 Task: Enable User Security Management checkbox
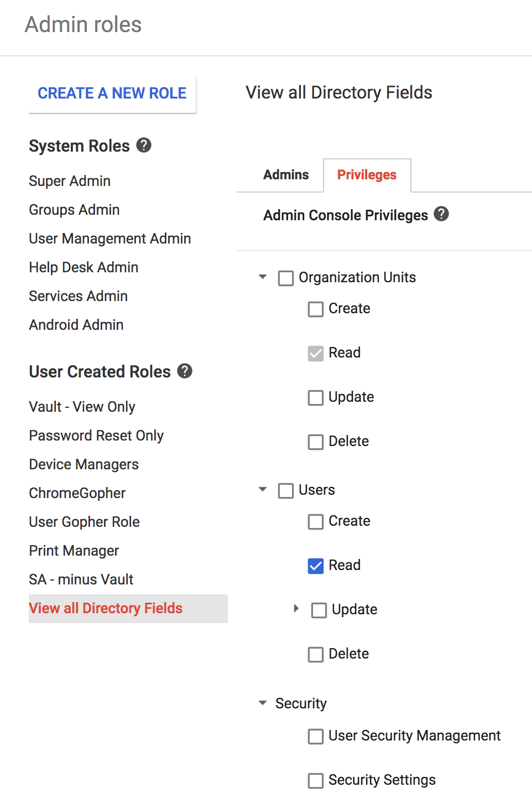(x=316, y=736)
